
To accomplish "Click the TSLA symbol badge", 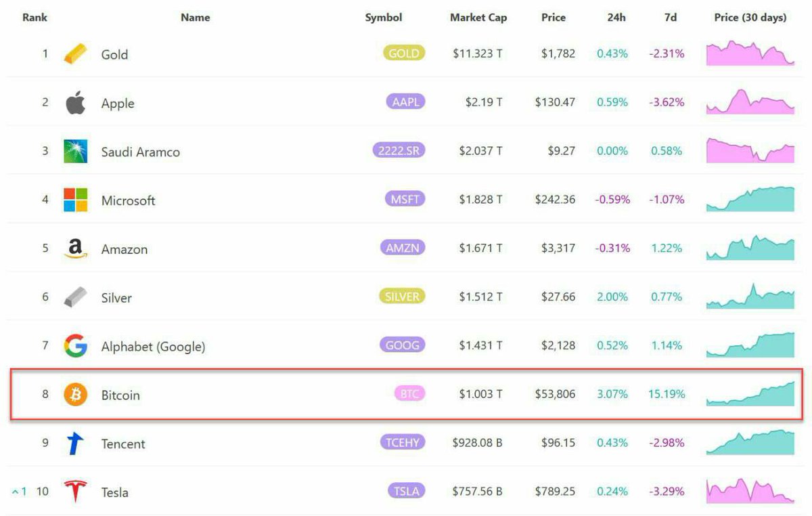I will [x=406, y=491].
